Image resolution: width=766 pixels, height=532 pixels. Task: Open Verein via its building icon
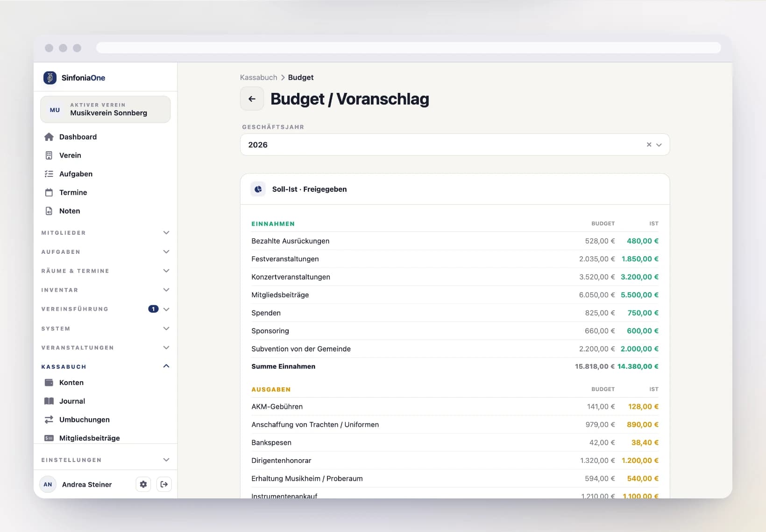(49, 155)
